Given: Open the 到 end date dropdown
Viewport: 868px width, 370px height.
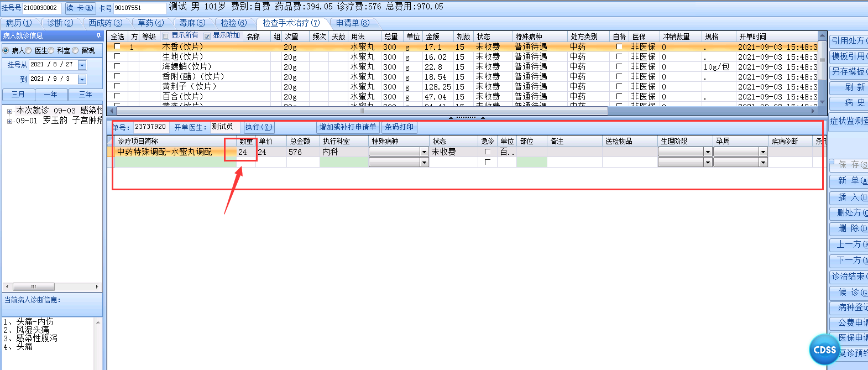Looking at the screenshot, I should point(82,79).
